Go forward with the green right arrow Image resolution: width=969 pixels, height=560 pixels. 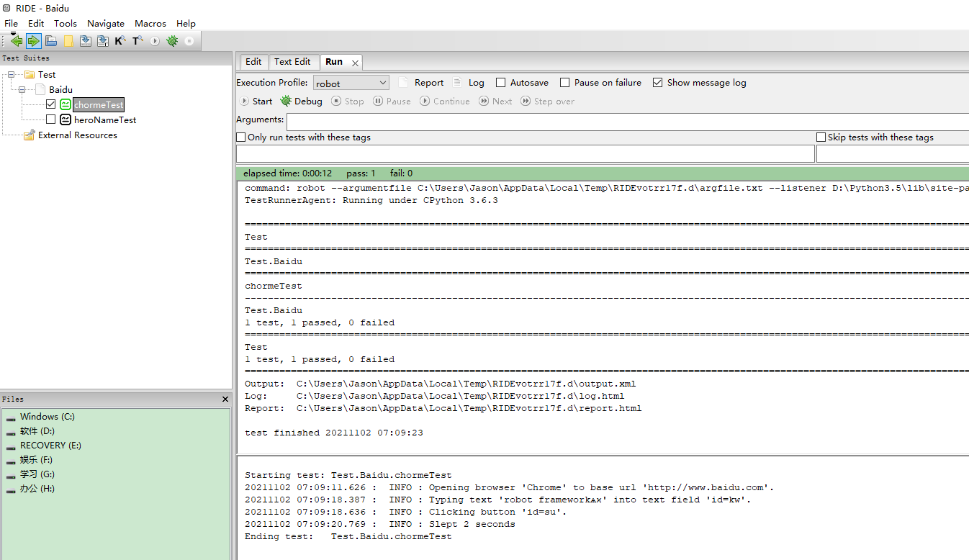[x=33, y=41]
